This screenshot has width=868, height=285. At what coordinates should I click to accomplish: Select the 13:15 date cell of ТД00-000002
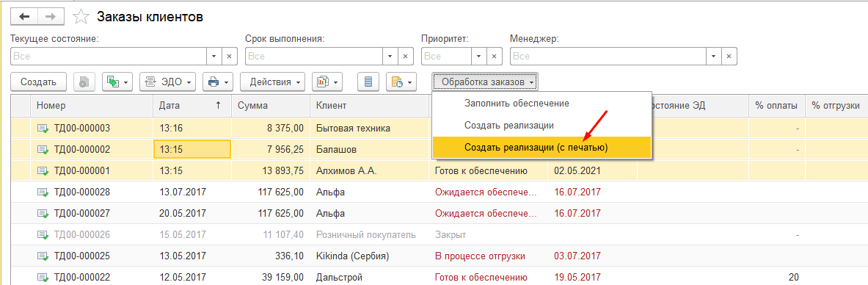click(x=192, y=150)
